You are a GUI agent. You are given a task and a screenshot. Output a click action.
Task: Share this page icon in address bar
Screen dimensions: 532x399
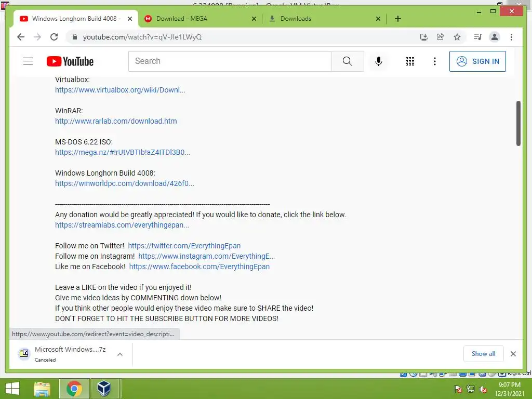coord(441,37)
